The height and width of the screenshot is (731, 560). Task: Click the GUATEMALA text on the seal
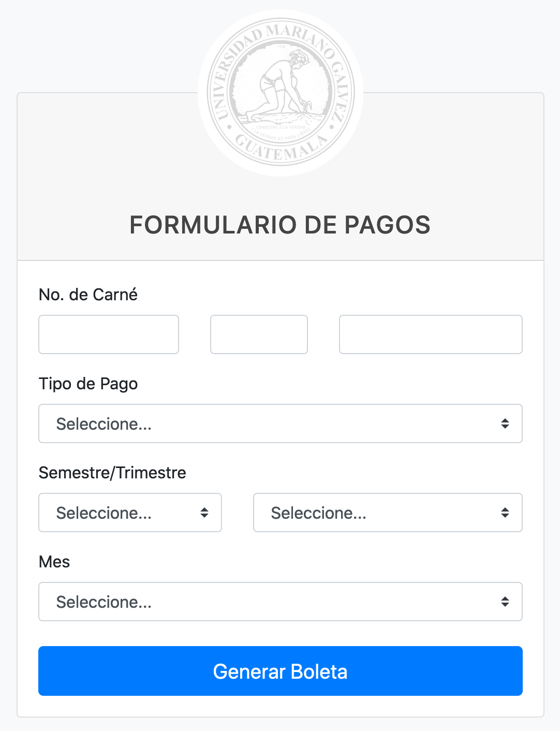281,148
